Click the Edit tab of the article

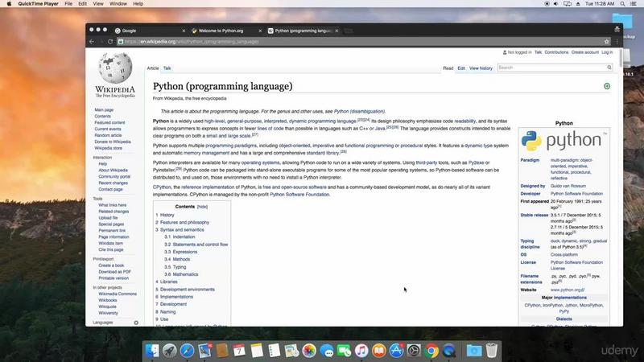(x=461, y=68)
